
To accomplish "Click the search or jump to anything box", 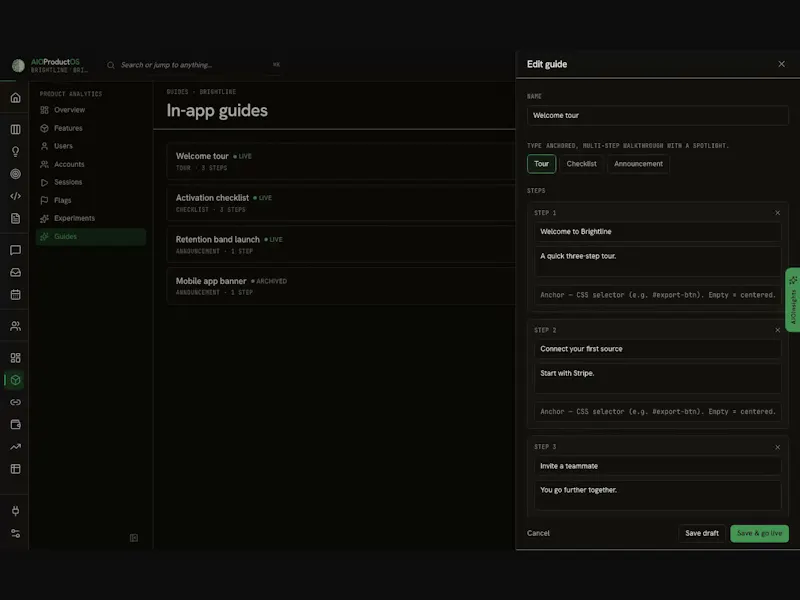I will (x=194, y=65).
